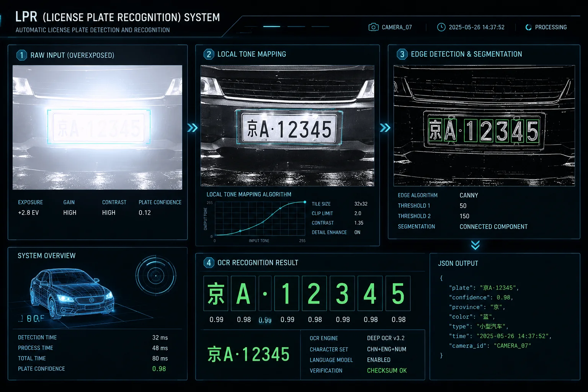Image resolution: width=588 pixels, height=392 pixels.
Task: Click the "confidence": 0.98 JSON line
Action: [x=481, y=297]
